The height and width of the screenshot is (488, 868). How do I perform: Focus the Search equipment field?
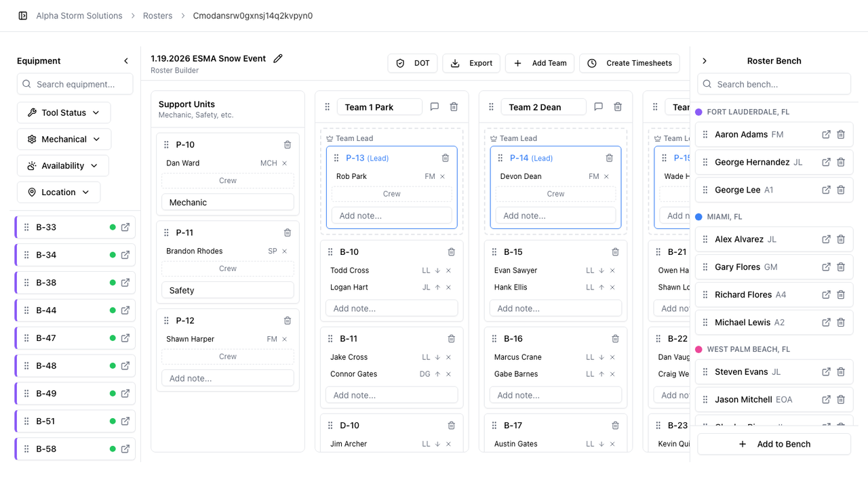(x=75, y=84)
